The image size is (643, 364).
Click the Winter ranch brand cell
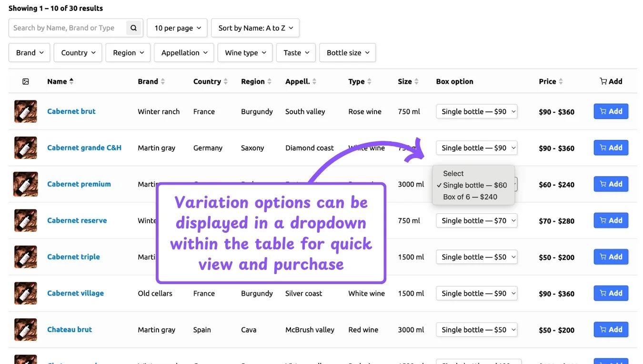[x=159, y=112]
